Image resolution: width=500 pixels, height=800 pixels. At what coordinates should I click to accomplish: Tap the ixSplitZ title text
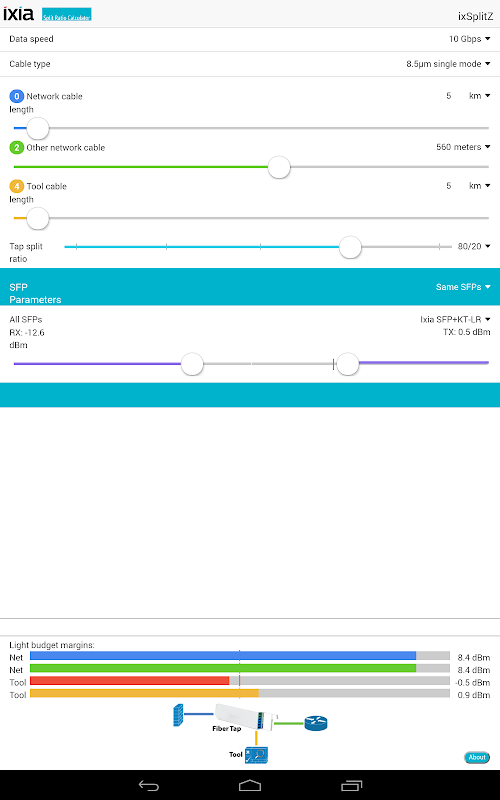coord(476,16)
